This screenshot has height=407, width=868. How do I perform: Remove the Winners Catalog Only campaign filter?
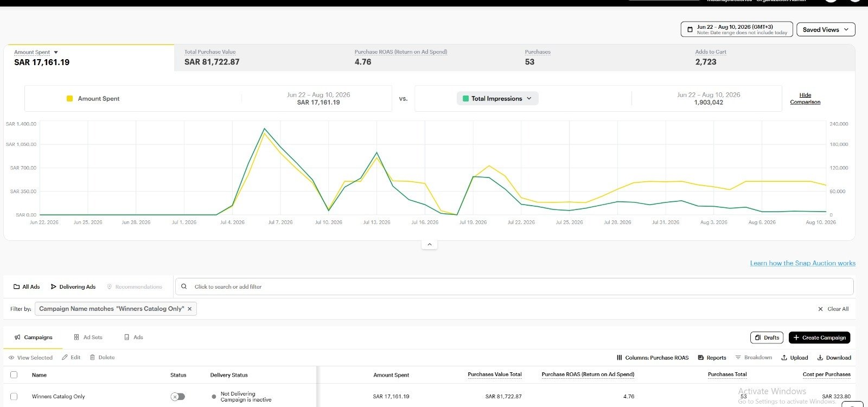[x=190, y=309]
